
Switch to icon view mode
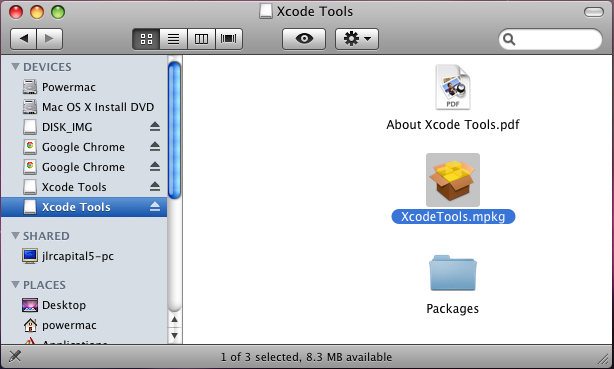pyautogui.click(x=146, y=39)
